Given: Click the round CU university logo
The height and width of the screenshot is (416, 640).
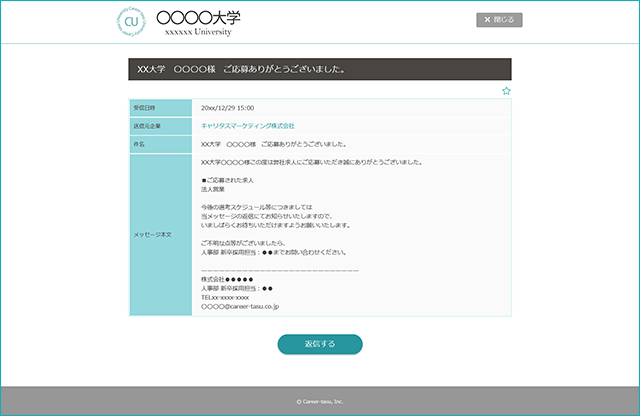Looking at the screenshot, I should 131,22.
